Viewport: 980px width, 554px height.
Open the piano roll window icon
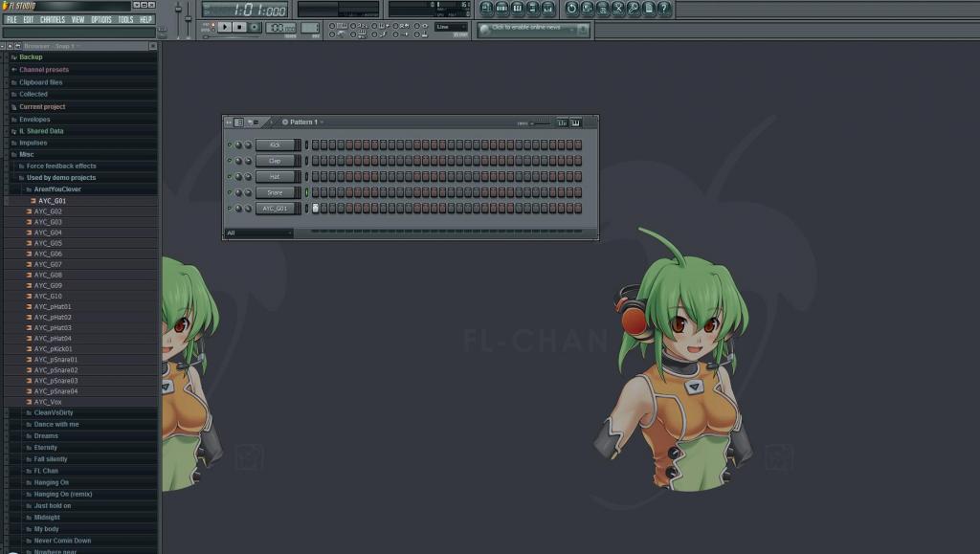tap(518, 9)
